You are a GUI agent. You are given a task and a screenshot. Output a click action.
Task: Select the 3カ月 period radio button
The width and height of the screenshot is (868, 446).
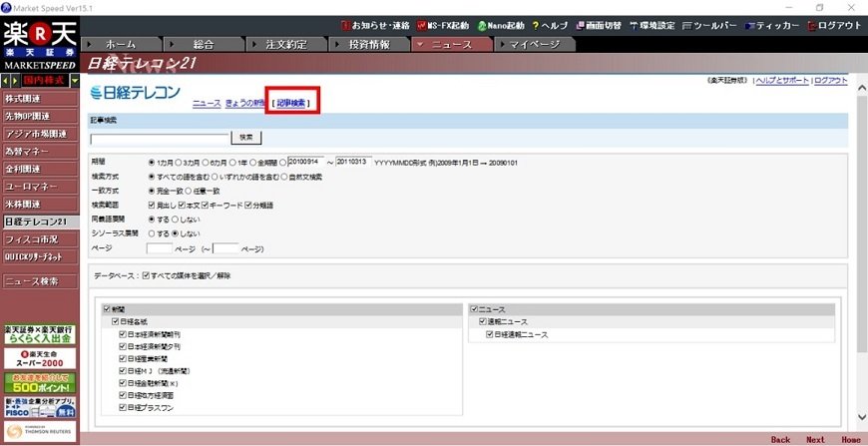coord(179,162)
